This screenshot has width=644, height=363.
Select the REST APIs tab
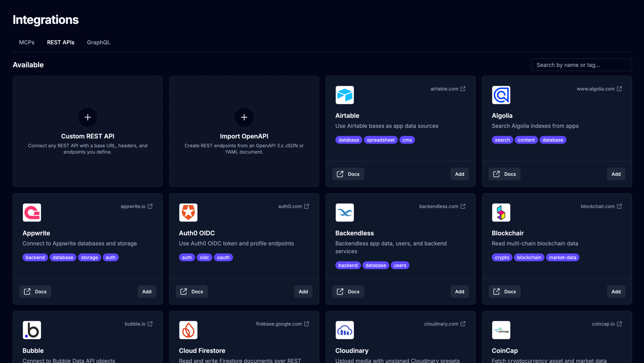point(61,42)
